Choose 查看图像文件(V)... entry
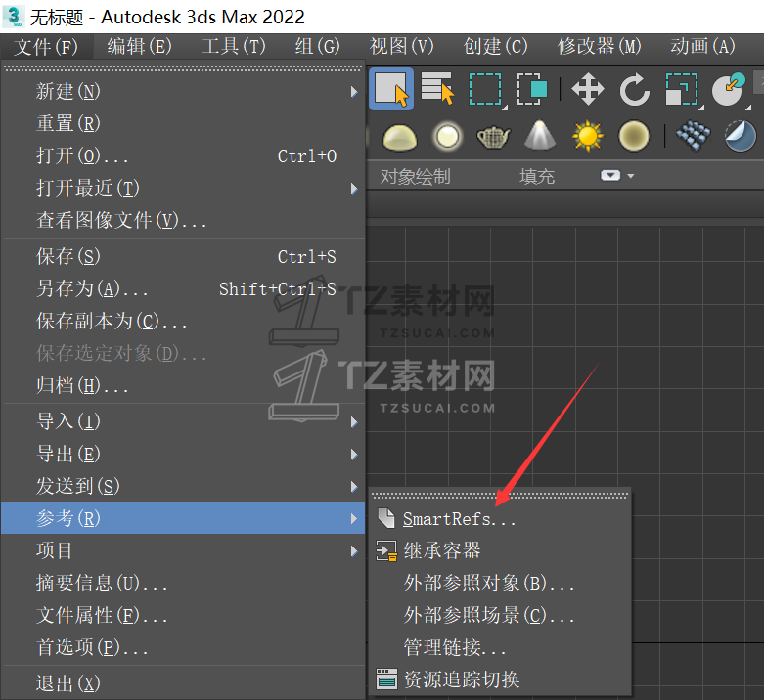The width and height of the screenshot is (764, 700). coord(183,221)
